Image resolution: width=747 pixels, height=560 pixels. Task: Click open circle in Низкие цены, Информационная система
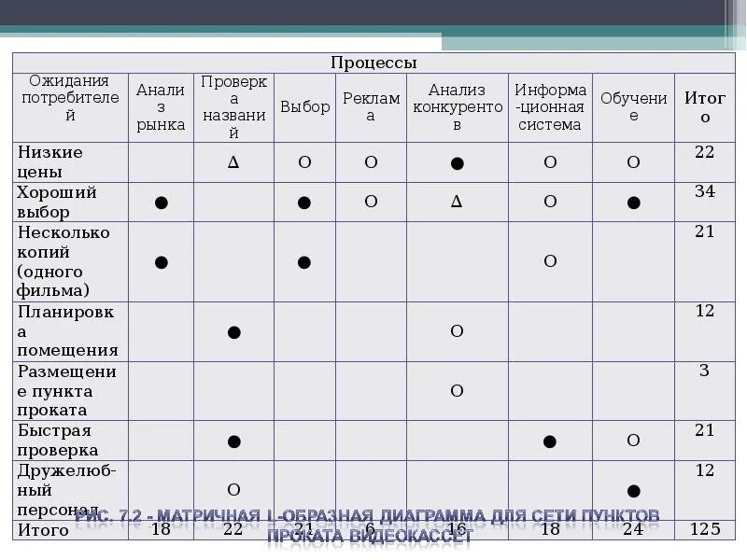point(550,162)
